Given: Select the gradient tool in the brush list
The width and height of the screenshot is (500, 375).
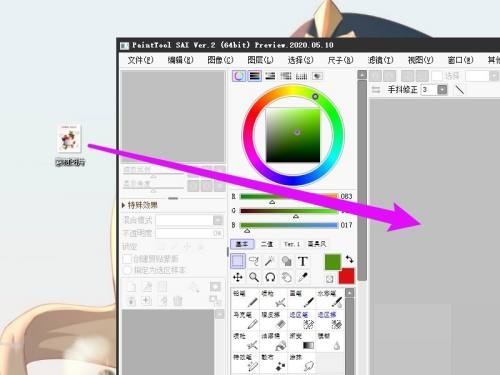Looking at the screenshot, I should coord(302,341).
